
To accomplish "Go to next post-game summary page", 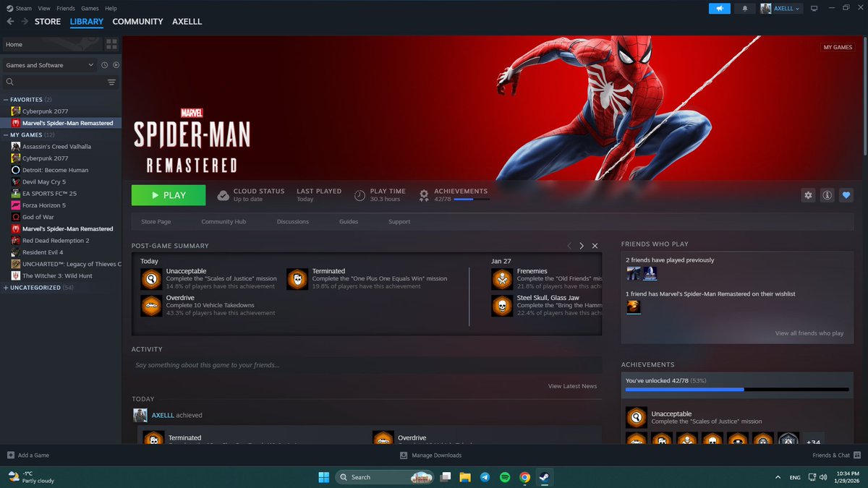I will 582,246.
